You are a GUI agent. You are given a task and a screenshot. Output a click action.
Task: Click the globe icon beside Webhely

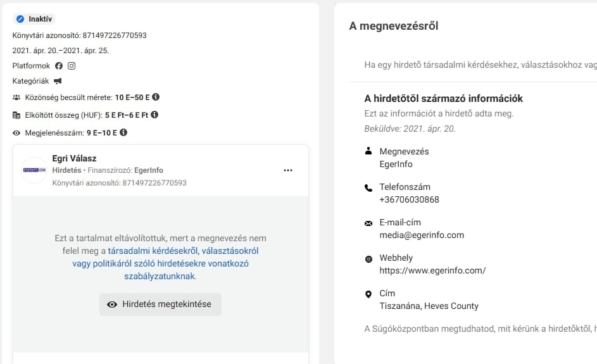[x=368, y=258]
